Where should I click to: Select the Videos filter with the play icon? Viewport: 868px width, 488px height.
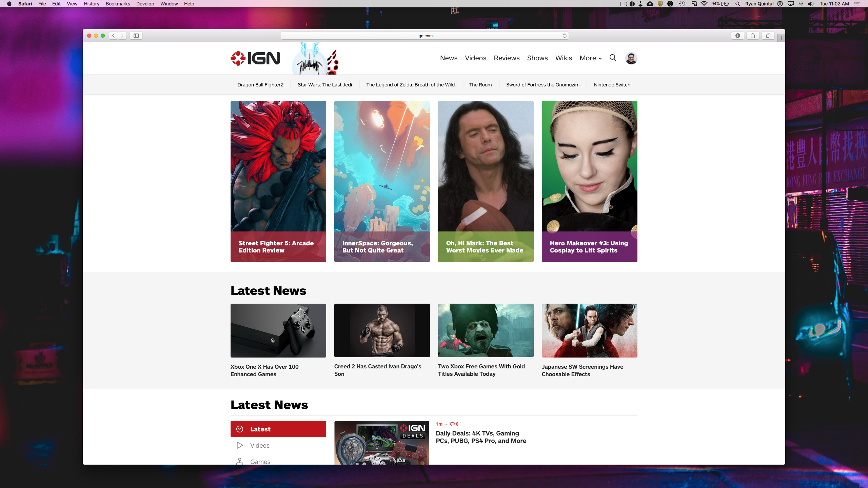pos(239,445)
